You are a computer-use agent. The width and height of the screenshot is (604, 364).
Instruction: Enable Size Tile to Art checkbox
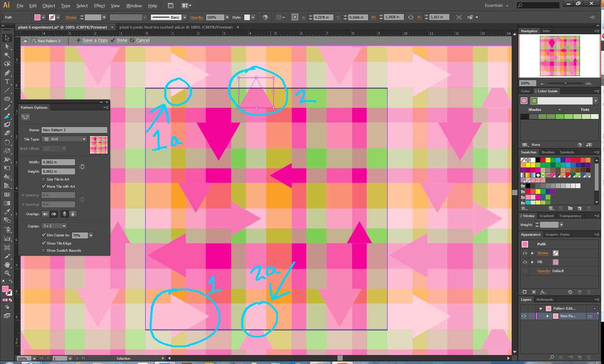pyautogui.click(x=44, y=179)
